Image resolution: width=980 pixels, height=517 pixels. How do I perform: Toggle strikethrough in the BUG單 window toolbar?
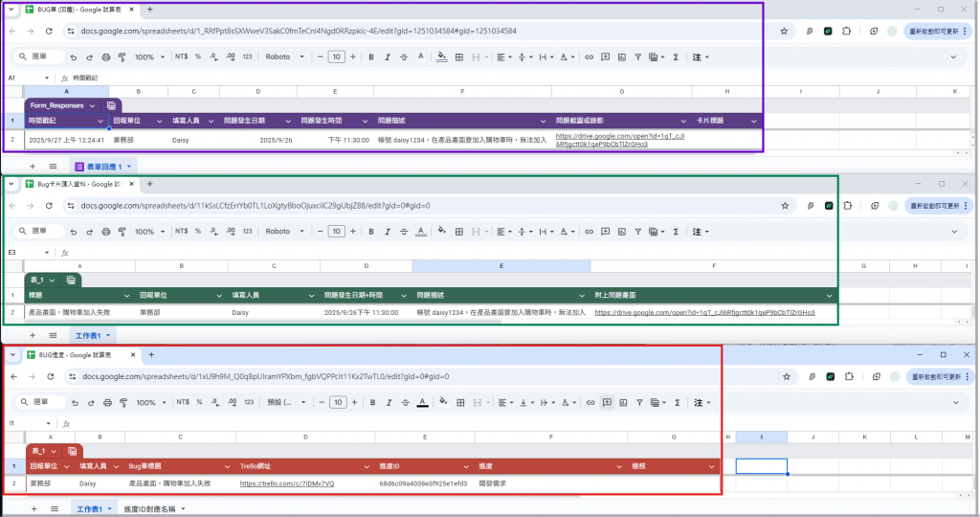[404, 56]
